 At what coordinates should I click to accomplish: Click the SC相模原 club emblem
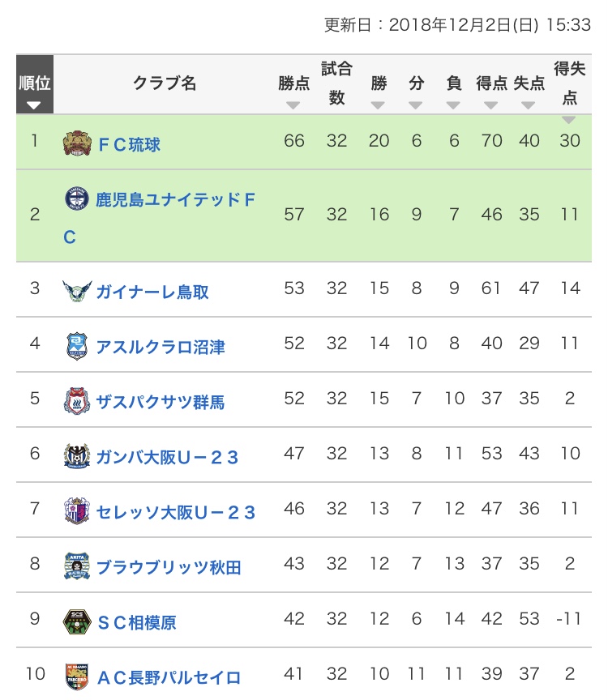[76, 621]
